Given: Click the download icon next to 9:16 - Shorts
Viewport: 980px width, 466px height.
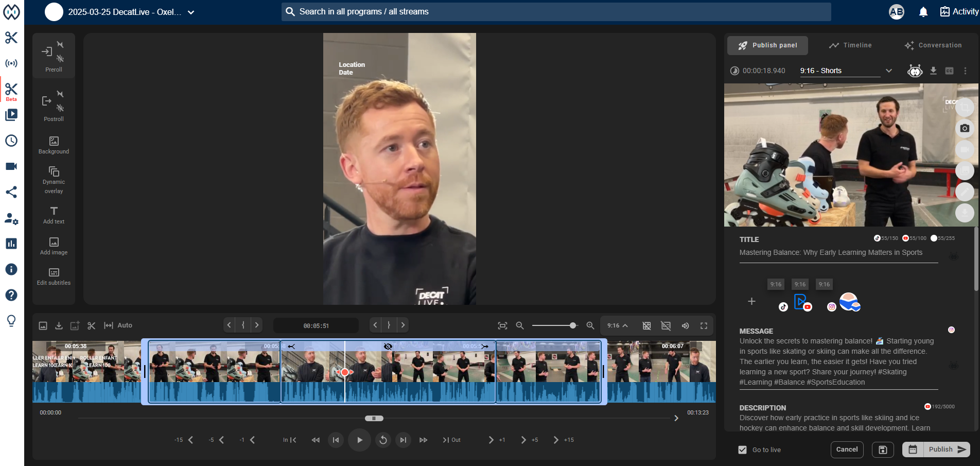Looking at the screenshot, I should 934,71.
